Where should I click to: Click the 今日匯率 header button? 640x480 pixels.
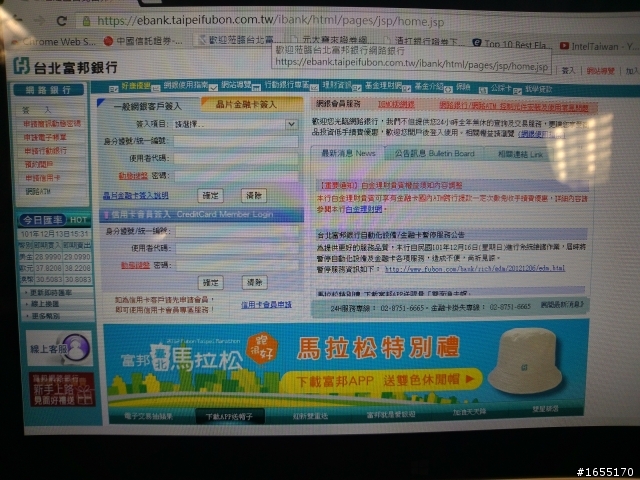pyautogui.click(x=42, y=220)
